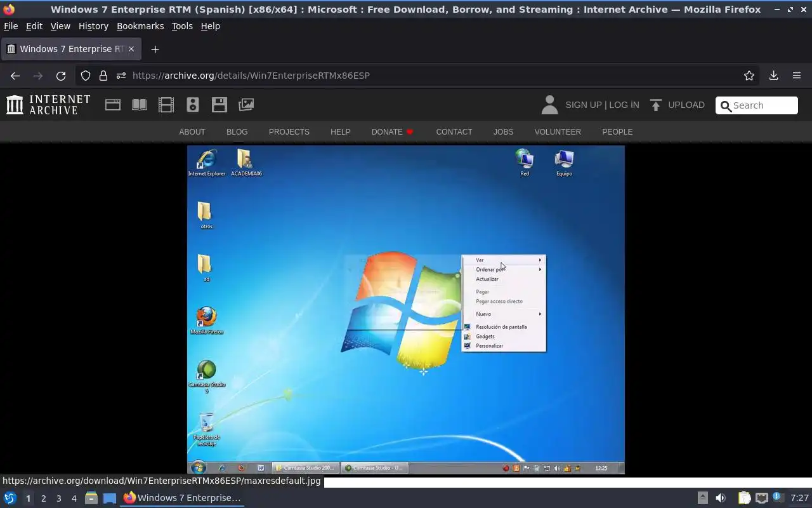Open the Firefox downloads icon

[773, 76]
